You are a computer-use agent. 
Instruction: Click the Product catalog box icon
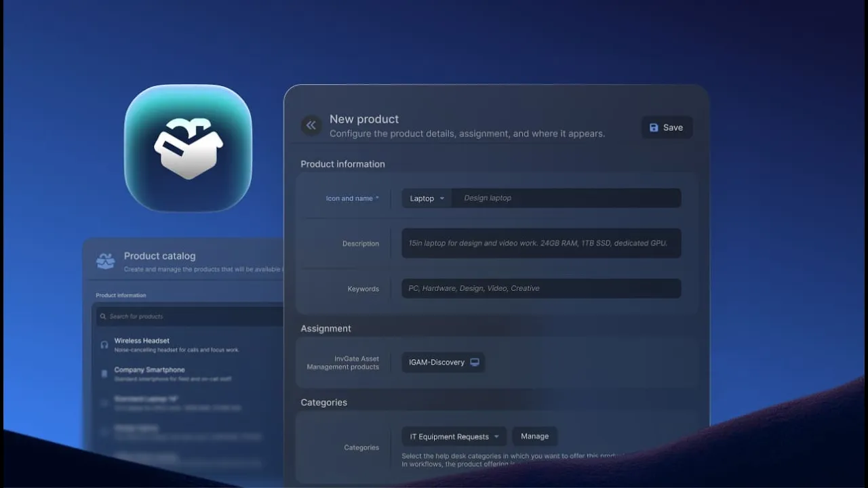point(105,261)
